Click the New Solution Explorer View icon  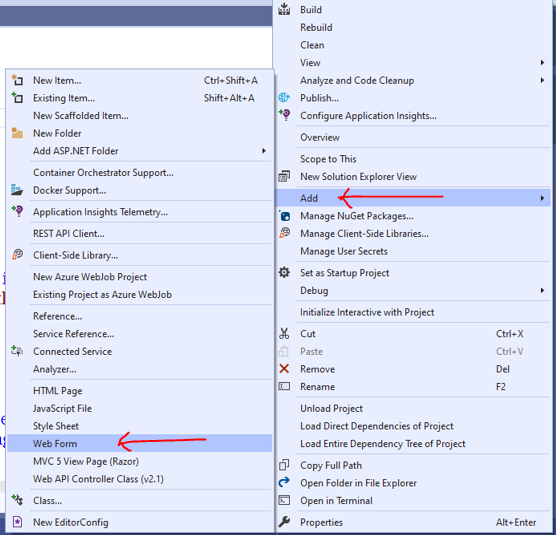284,177
